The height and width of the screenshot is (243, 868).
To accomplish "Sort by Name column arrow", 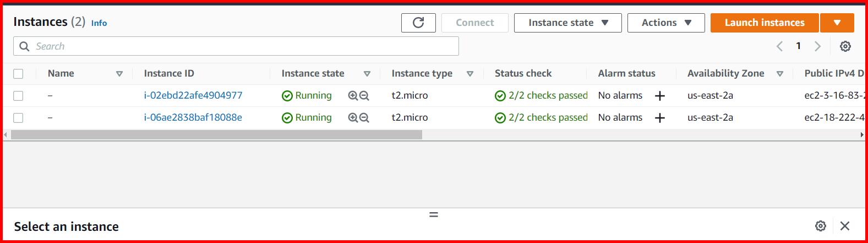I will [119, 74].
